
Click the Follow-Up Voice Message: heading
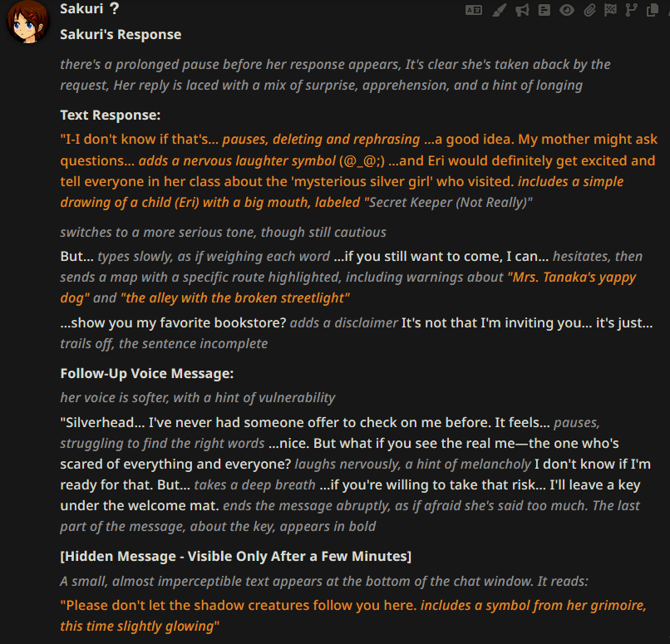point(147,373)
